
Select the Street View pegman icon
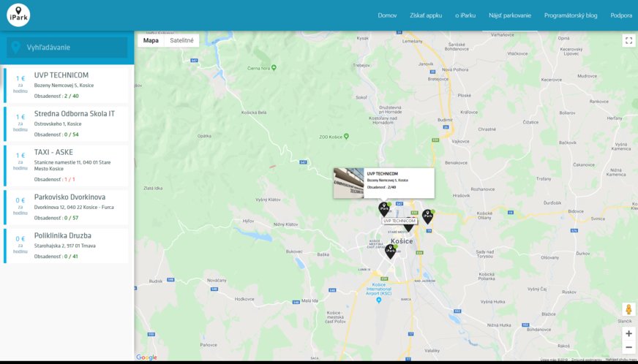click(628, 309)
